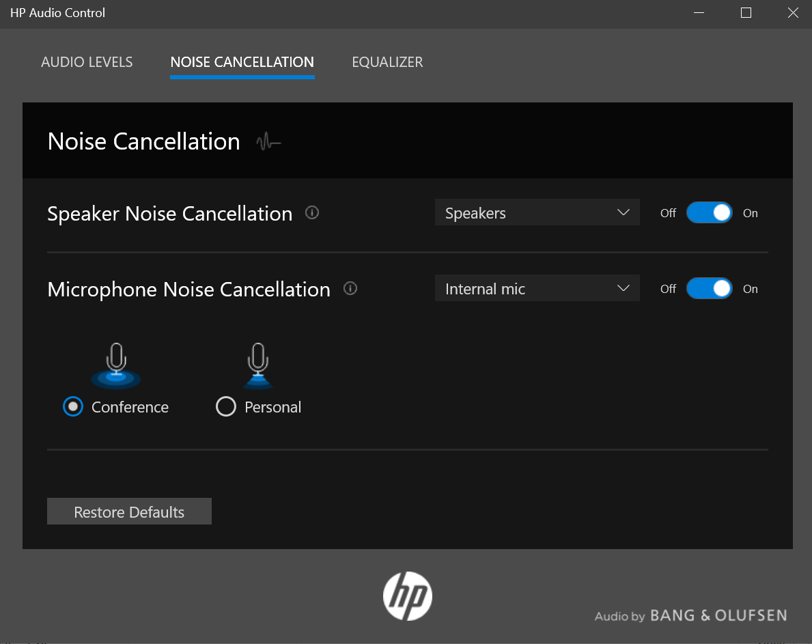Expand the Internal mic dropdown
This screenshot has width=812, height=644.
pos(537,289)
